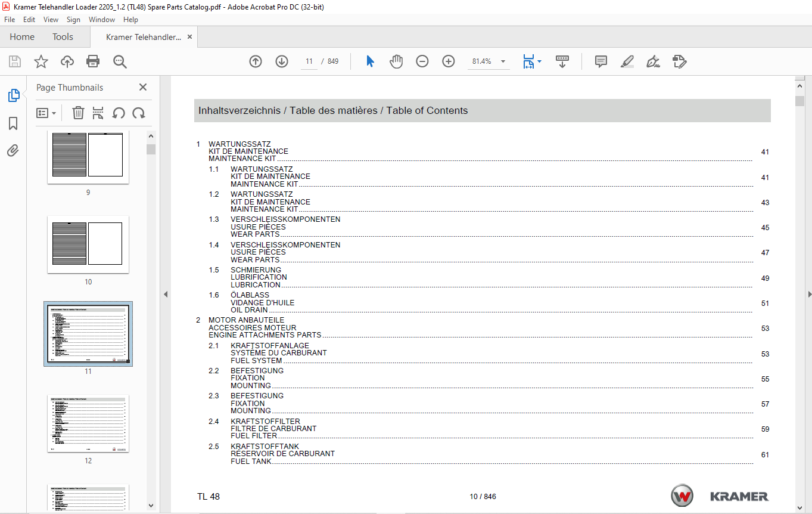Viewport: 812px width, 514px height.
Task: Click the Print file icon
Action: pyautogui.click(x=93, y=61)
